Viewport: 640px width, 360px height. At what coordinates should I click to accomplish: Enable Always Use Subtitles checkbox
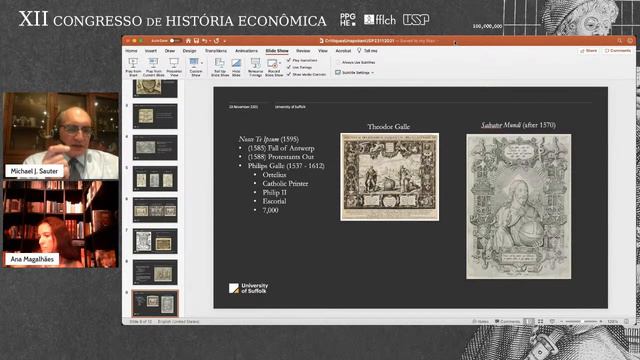click(338, 62)
